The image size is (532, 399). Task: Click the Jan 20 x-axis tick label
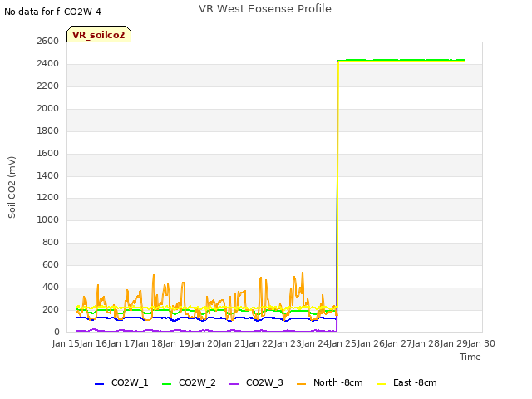(x=204, y=343)
